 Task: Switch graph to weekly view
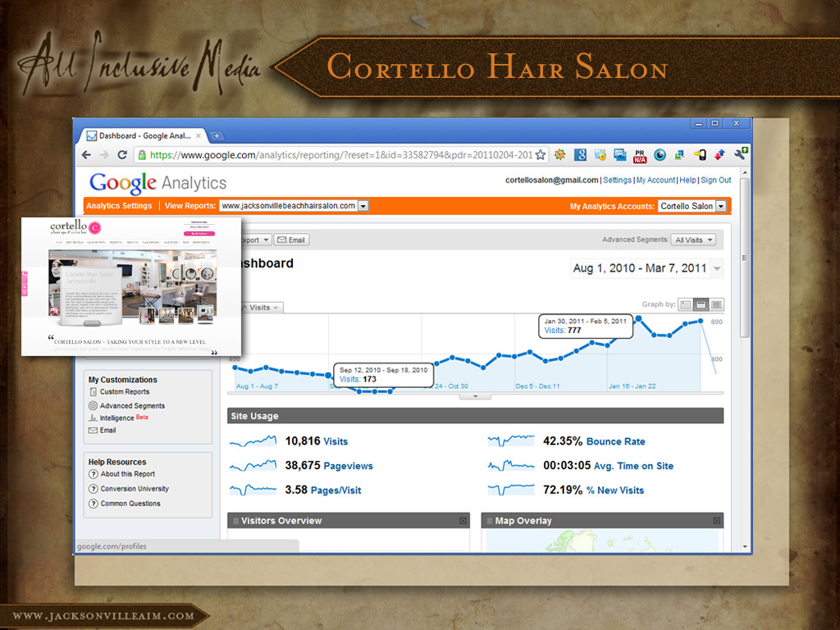701,304
